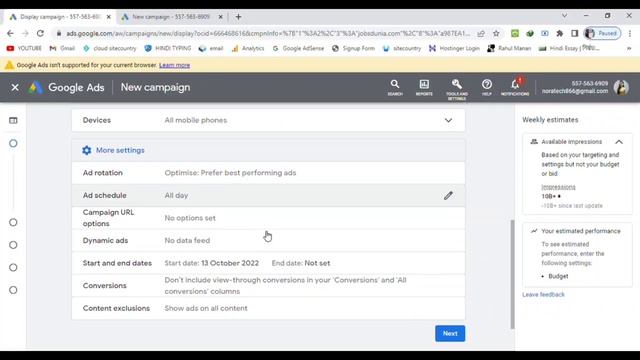Click the Next button
The image size is (640, 360).
pyautogui.click(x=450, y=333)
